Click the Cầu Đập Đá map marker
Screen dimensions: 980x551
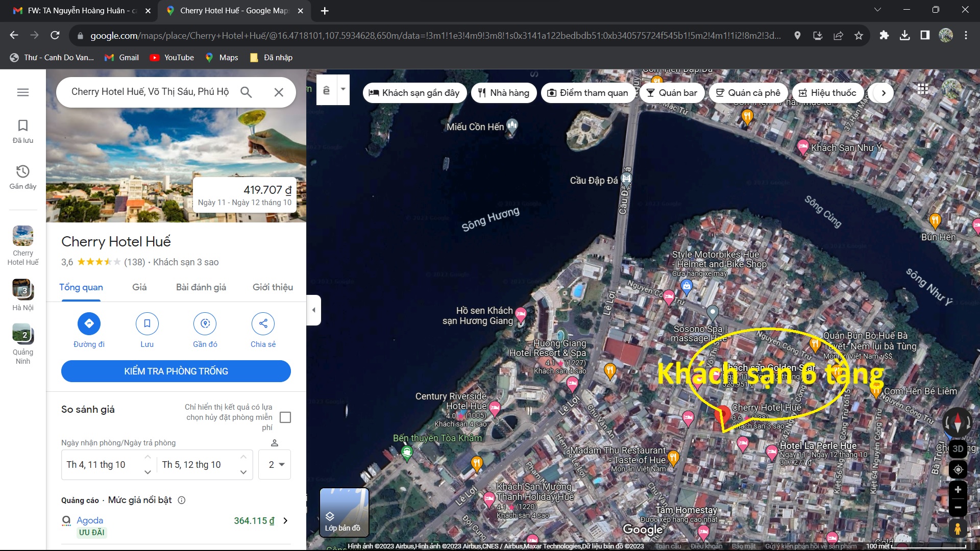626,179
